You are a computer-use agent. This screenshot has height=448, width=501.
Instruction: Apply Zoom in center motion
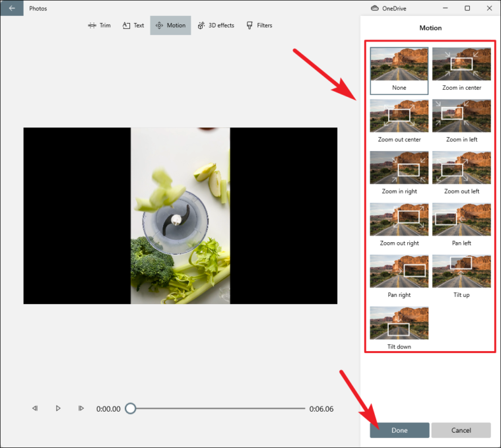pos(461,71)
